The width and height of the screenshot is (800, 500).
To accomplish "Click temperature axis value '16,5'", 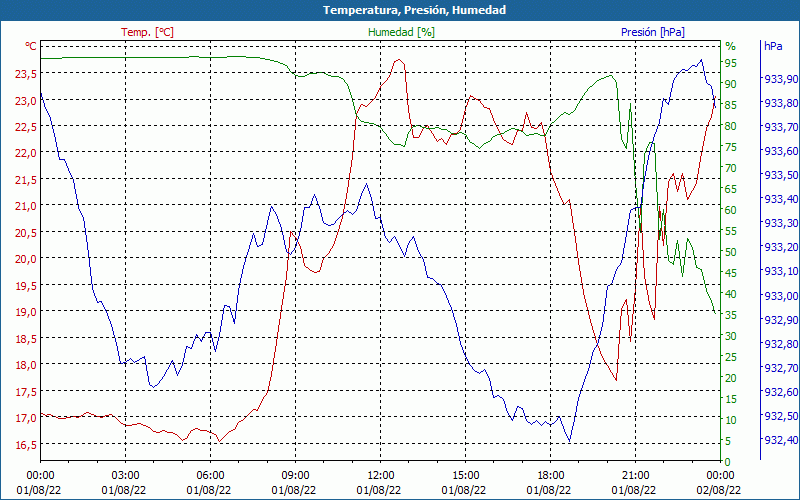I will click(26, 444).
